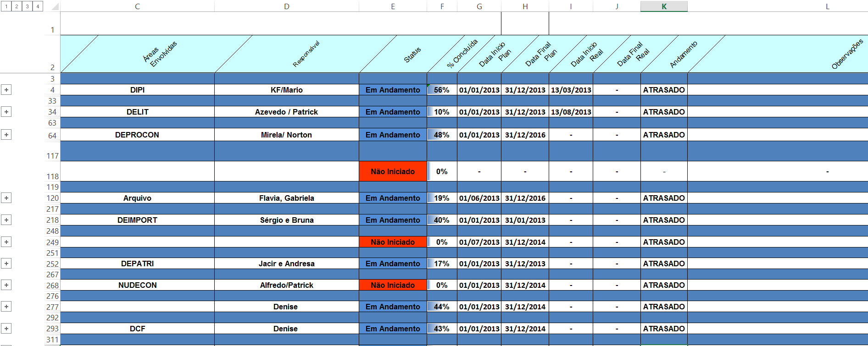
Task: Select the DEPROCON cell
Action: pos(137,135)
